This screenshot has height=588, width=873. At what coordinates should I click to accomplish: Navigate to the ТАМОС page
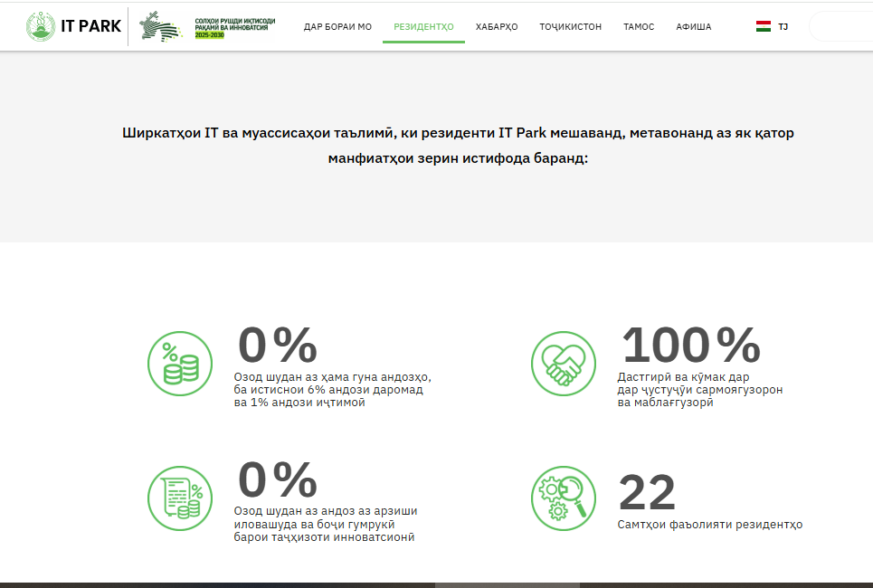(x=639, y=27)
